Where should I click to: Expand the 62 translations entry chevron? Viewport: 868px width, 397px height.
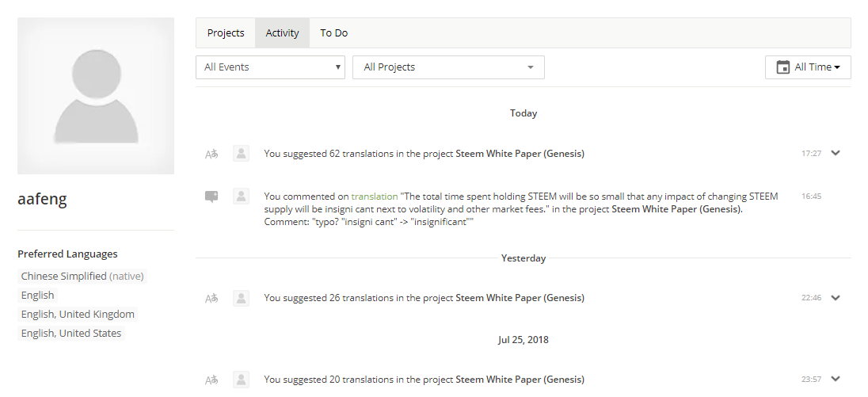pos(836,154)
